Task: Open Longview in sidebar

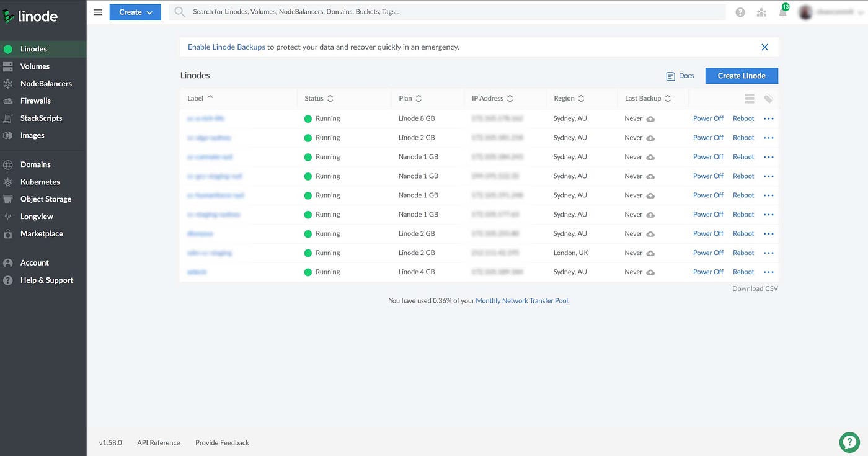Action: point(43,217)
